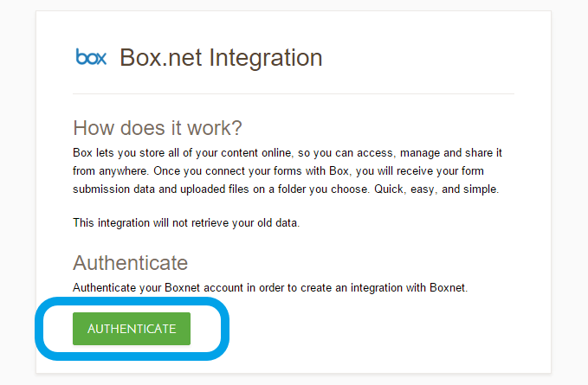This screenshot has height=385, width=588.
Task: Click the "Authenticate your Boxnet account" instruction text
Action: [x=270, y=287]
